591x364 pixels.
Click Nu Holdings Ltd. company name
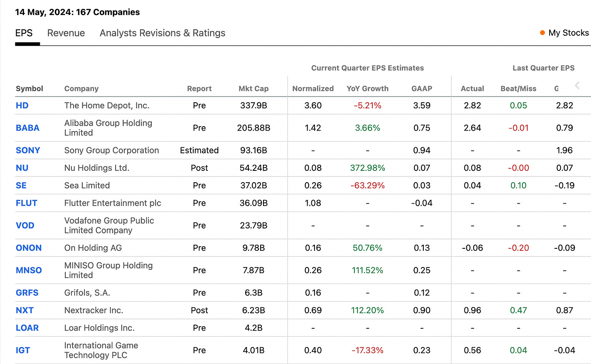click(x=97, y=168)
